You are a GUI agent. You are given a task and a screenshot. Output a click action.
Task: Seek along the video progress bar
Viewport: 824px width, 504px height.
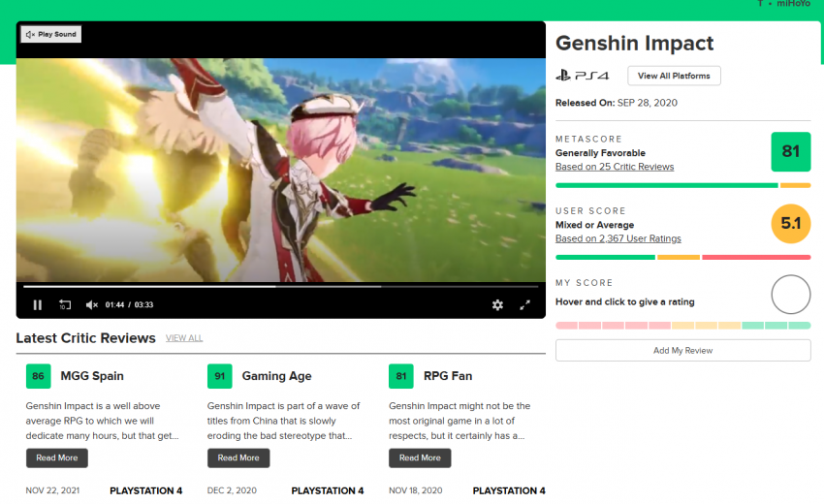[x=280, y=287]
